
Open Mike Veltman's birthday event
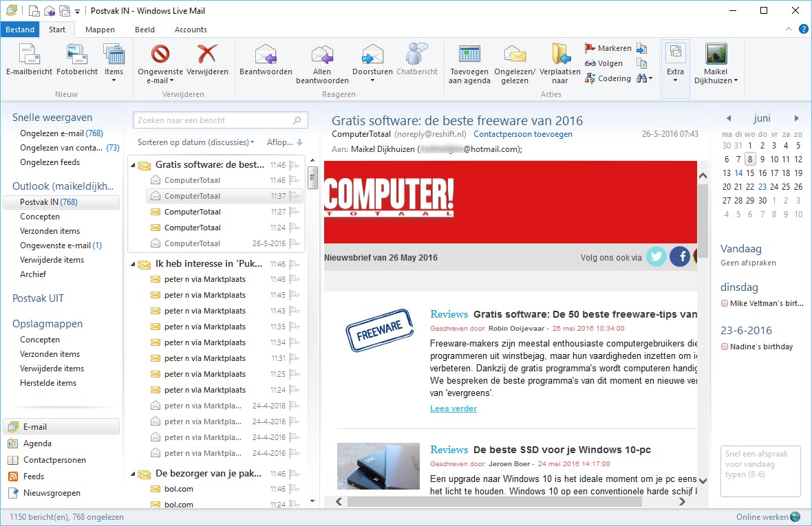tap(762, 303)
